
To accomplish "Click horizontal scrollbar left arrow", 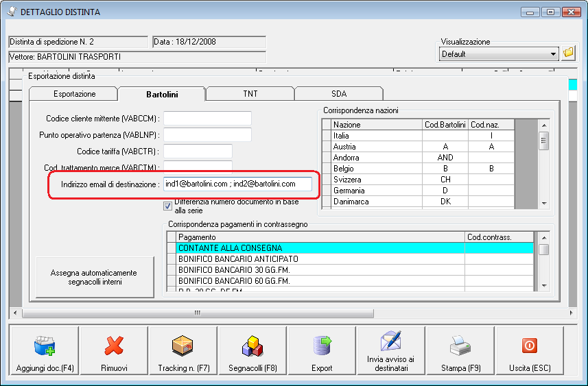I will (15, 313).
